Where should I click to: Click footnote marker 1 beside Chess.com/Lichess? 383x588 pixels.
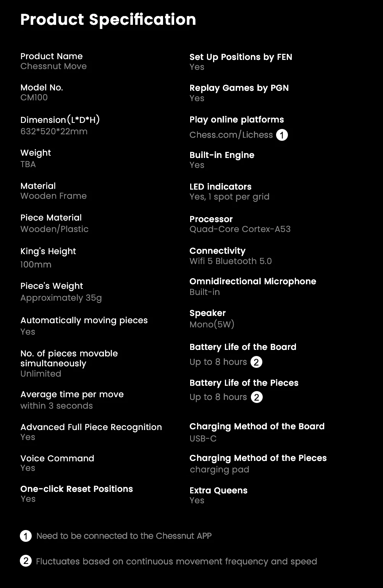(282, 135)
